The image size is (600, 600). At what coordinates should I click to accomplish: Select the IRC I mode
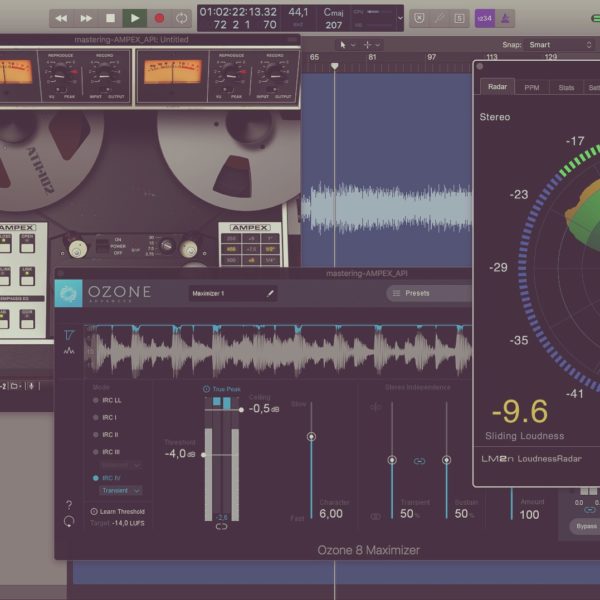(105, 417)
